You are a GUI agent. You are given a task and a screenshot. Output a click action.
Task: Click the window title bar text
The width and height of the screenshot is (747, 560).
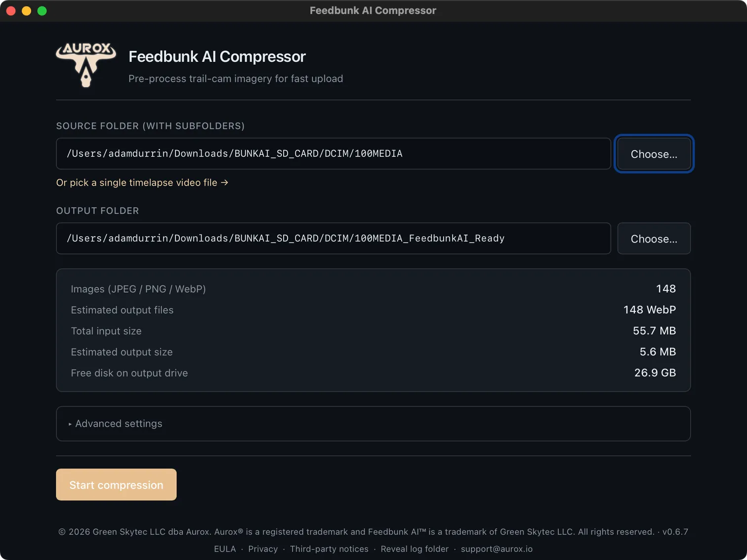(x=373, y=10)
